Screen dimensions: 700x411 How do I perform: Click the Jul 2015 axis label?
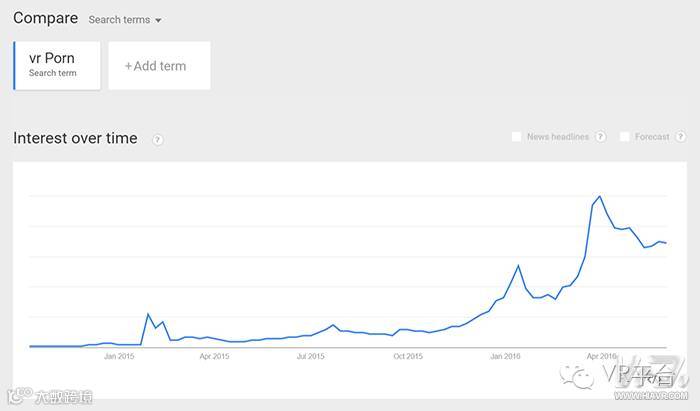coord(311,356)
